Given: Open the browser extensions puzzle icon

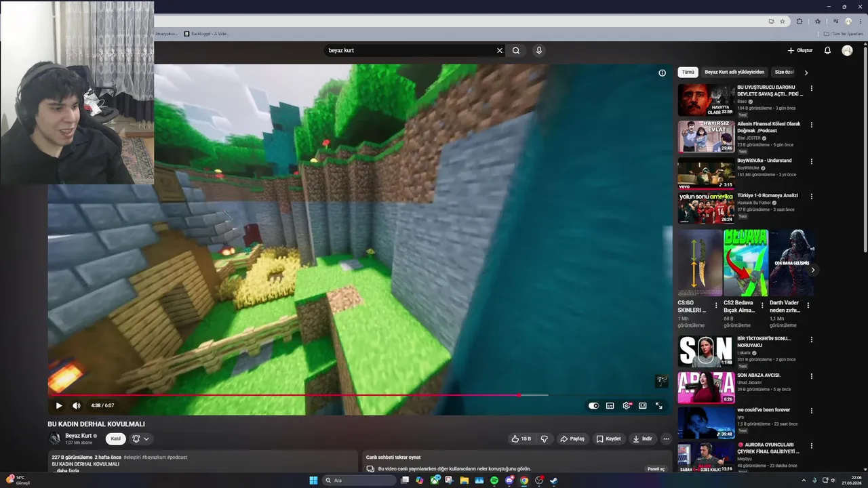Looking at the screenshot, I should click(800, 21).
